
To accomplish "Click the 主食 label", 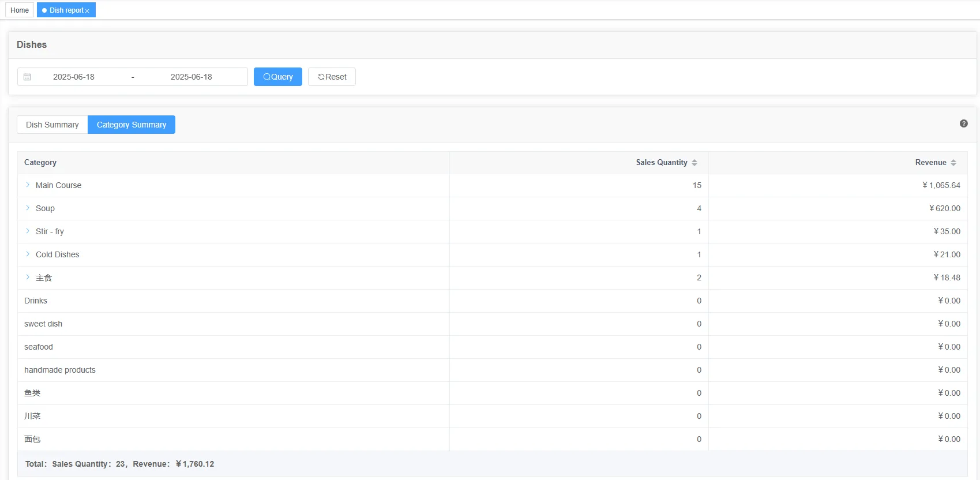I will pyautogui.click(x=44, y=277).
